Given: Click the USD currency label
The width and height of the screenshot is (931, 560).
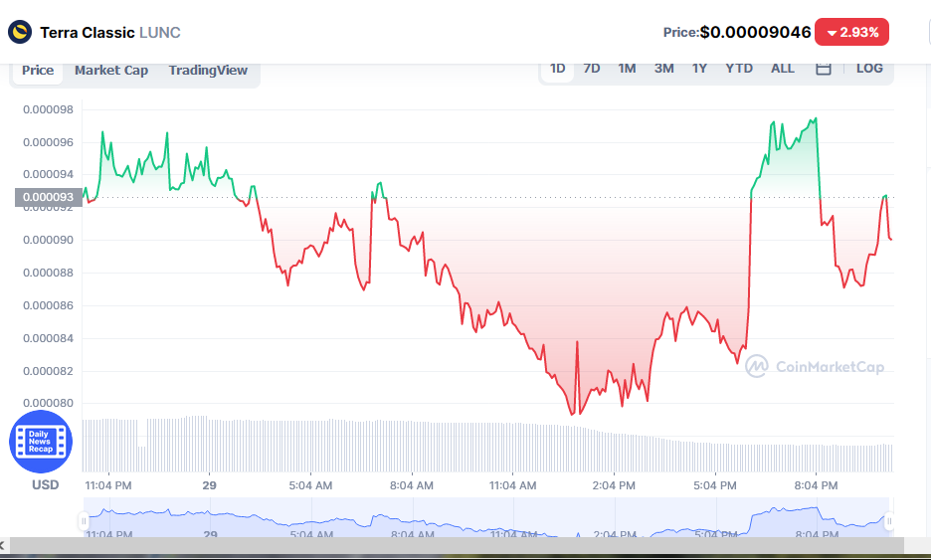Looking at the screenshot, I should (45, 485).
